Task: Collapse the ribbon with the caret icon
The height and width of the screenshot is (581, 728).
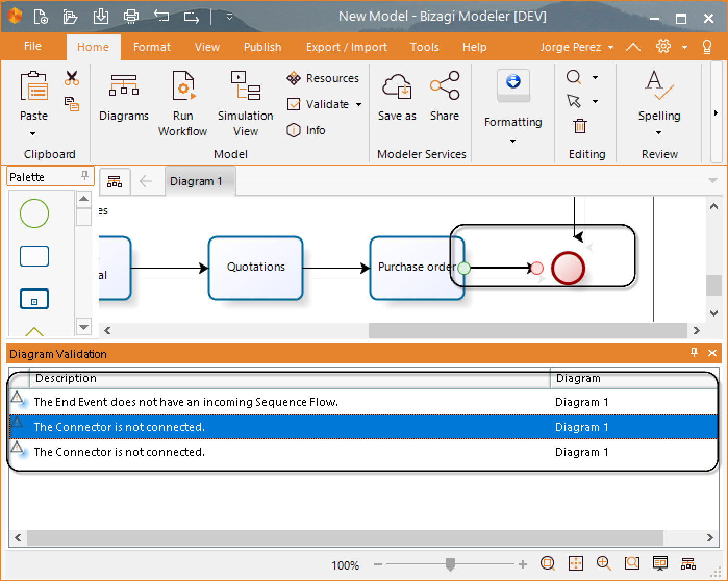Action: [x=633, y=47]
